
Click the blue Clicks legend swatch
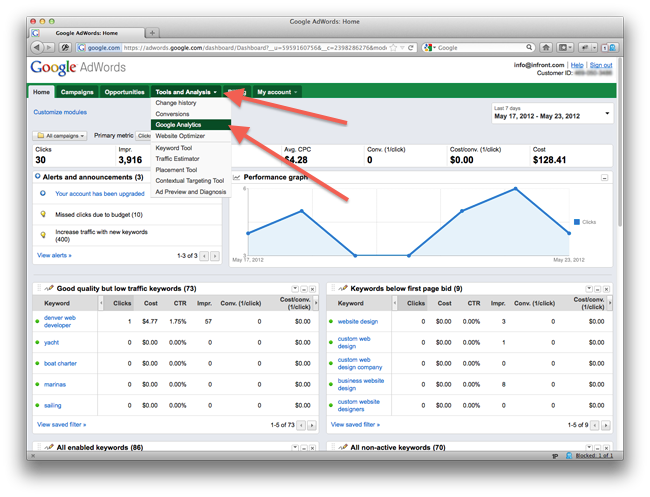[577, 222]
